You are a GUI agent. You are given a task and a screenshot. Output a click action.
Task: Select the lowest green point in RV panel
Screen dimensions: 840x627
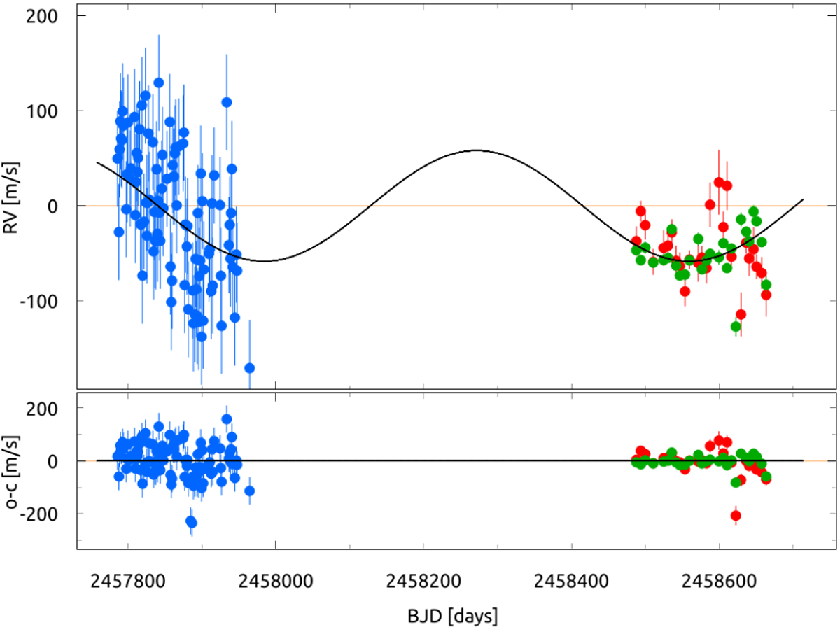coord(736,326)
